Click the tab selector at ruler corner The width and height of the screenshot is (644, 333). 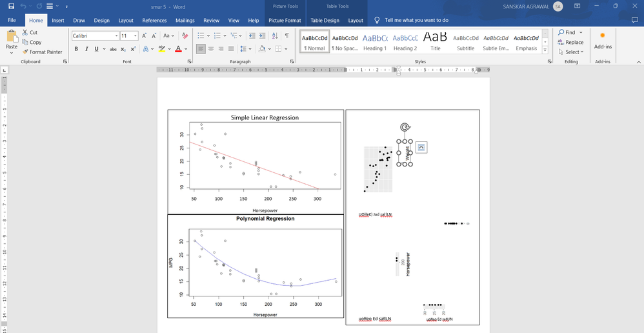tap(4, 70)
